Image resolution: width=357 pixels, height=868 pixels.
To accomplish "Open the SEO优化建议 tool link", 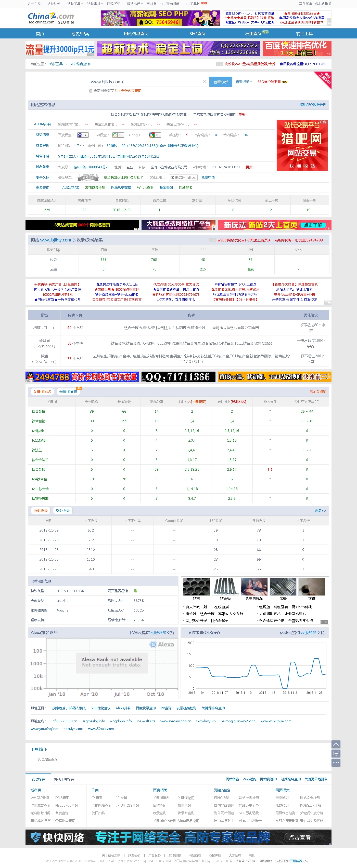I will point(100,708).
